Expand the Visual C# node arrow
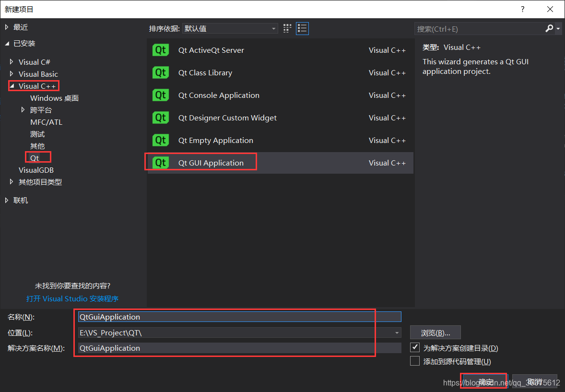 [x=12, y=62]
